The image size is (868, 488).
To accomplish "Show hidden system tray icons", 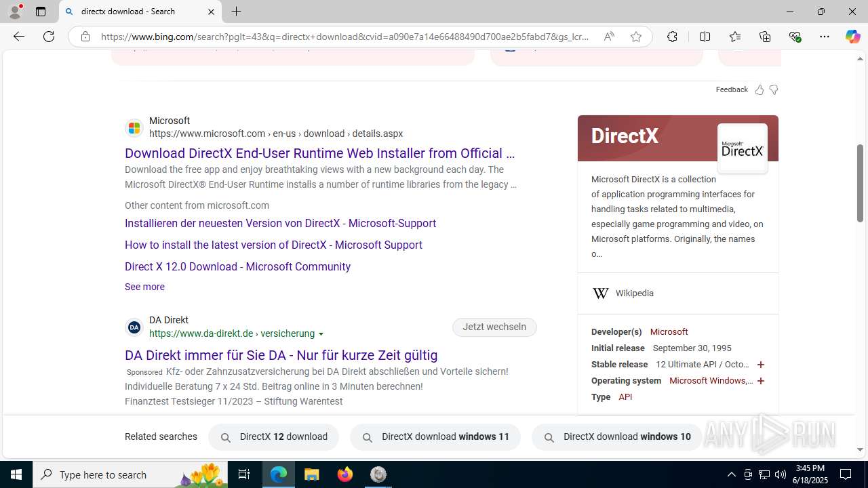I will pyautogui.click(x=731, y=474).
